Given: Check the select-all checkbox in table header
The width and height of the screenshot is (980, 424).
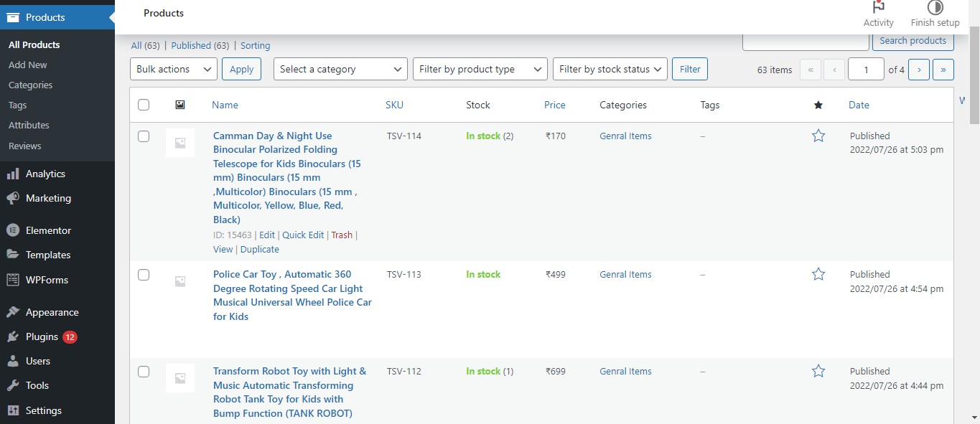Looking at the screenshot, I should point(143,104).
